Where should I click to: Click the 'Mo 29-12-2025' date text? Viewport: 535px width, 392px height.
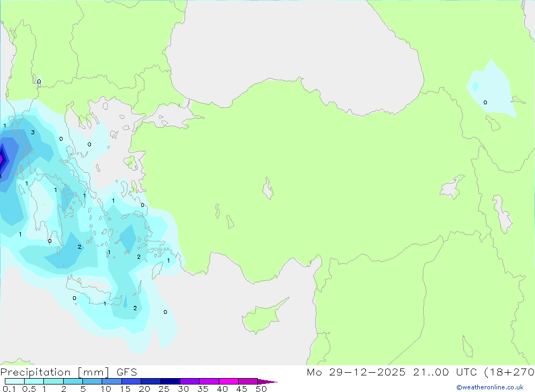356,372
